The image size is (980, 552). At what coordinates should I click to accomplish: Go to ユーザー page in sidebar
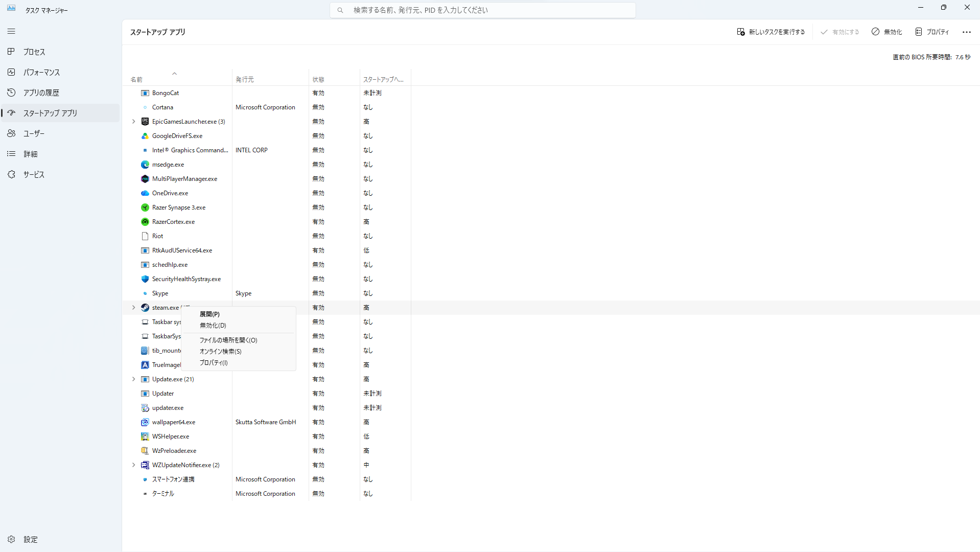[x=61, y=134]
